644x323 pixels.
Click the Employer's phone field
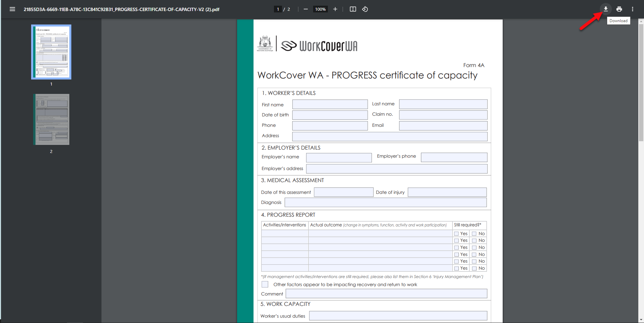tap(454, 157)
